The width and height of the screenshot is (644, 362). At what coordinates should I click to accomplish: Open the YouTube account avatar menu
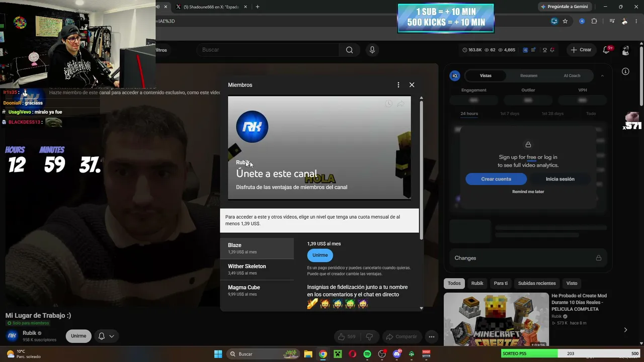(x=625, y=50)
